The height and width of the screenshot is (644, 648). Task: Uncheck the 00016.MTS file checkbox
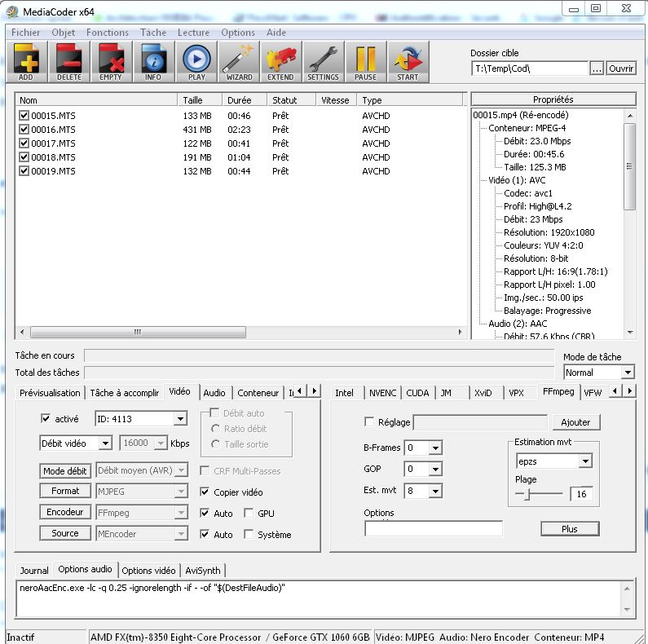point(24,130)
